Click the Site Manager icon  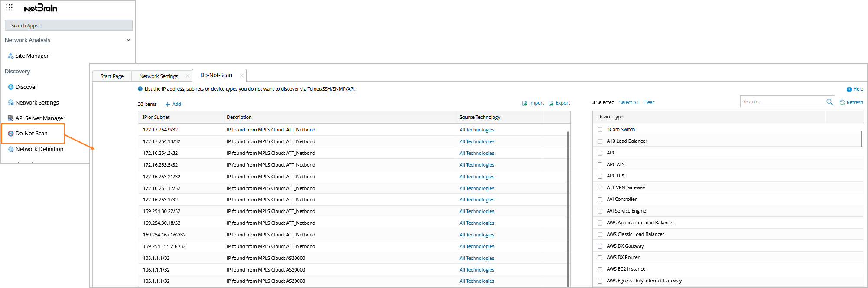(11, 56)
